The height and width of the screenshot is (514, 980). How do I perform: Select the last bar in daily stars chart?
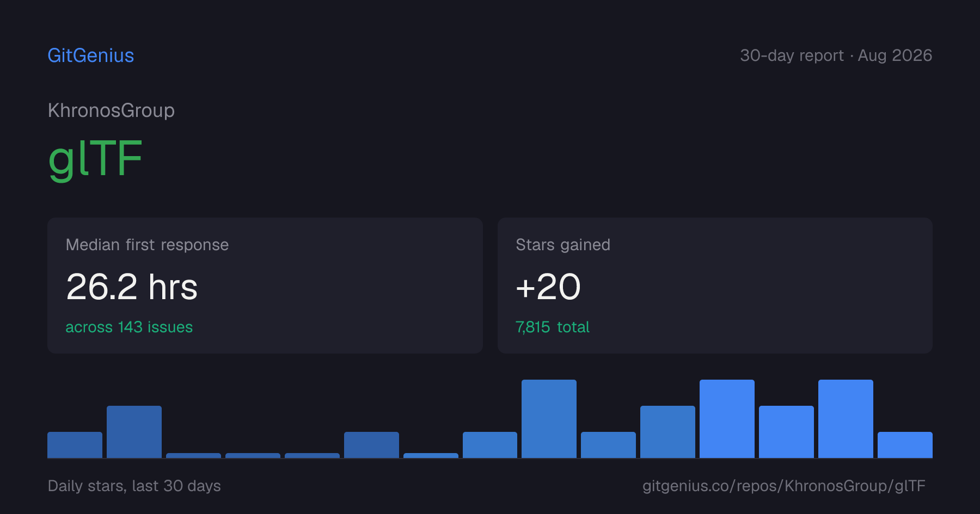pos(905,445)
